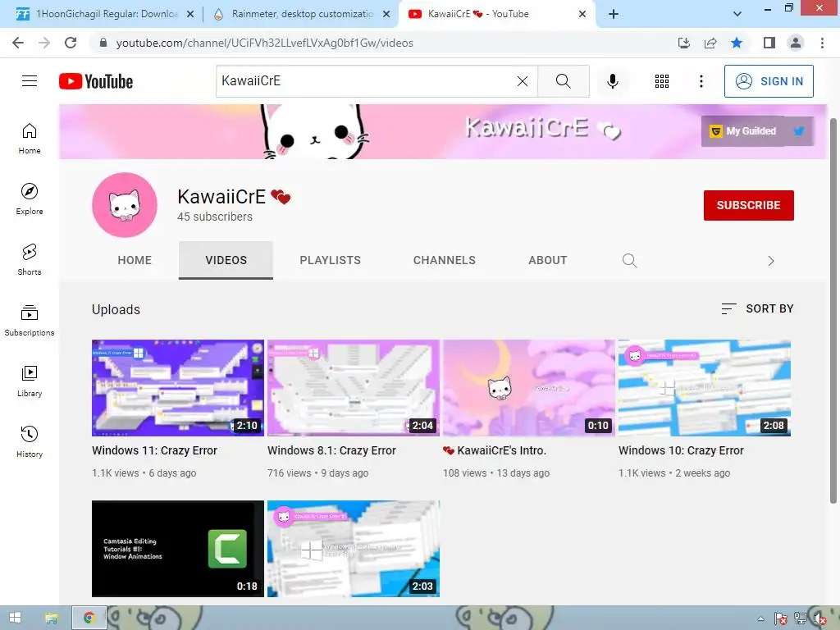Open a new Chrome tab

pyautogui.click(x=614, y=14)
